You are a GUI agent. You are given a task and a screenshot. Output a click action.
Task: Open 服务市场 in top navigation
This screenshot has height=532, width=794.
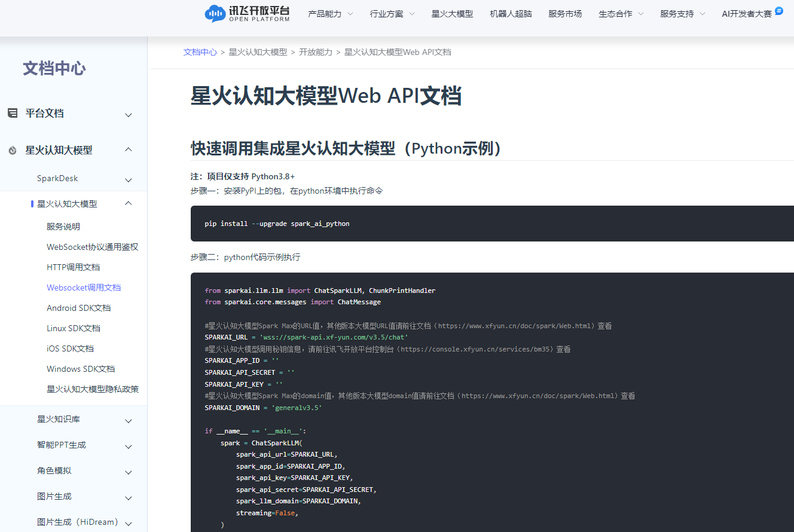pyautogui.click(x=565, y=14)
